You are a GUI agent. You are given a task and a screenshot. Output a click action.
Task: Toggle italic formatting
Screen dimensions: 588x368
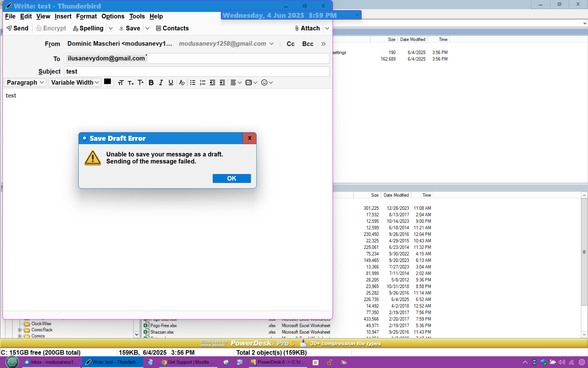point(161,82)
